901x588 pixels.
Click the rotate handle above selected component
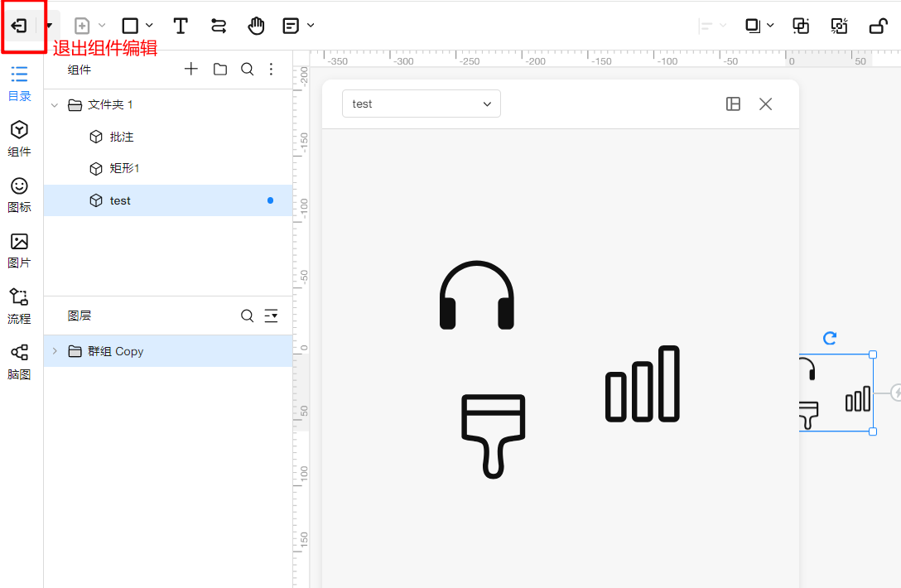tap(830, 338)
